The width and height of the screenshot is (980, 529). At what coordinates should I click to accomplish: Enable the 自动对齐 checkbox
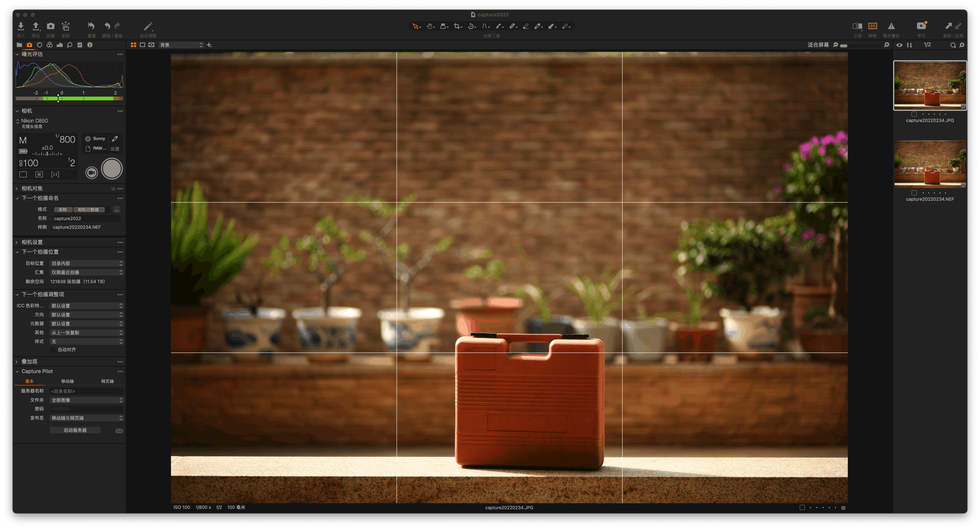pos(53,349)
